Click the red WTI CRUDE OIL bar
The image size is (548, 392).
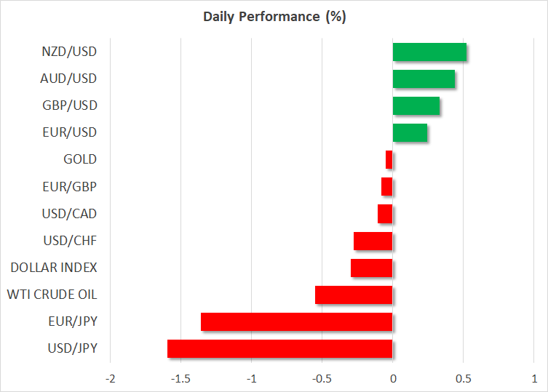pos(354,295)
